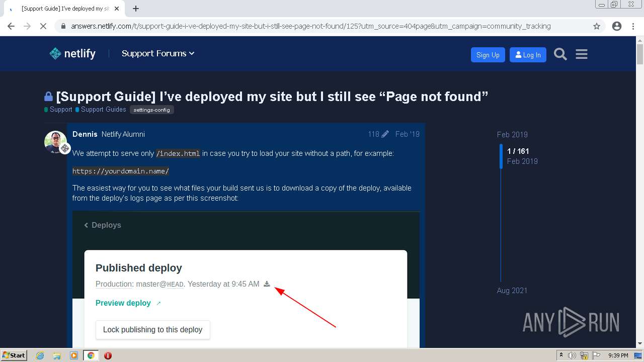Select the Support Guide browser tab

coord(64,9)
